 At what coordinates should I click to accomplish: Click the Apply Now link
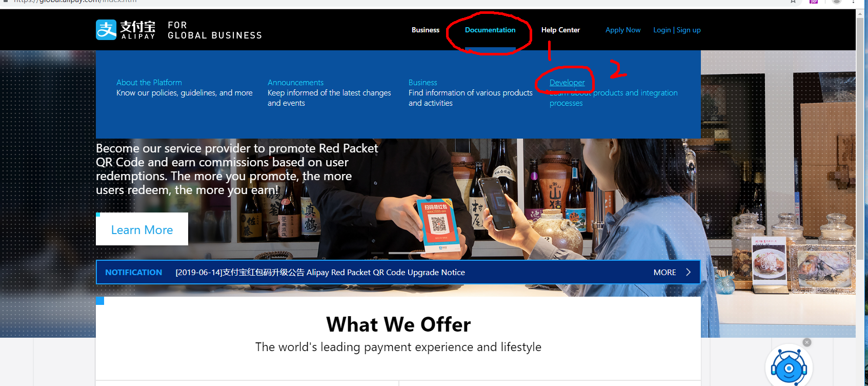(x=623, y=30)
